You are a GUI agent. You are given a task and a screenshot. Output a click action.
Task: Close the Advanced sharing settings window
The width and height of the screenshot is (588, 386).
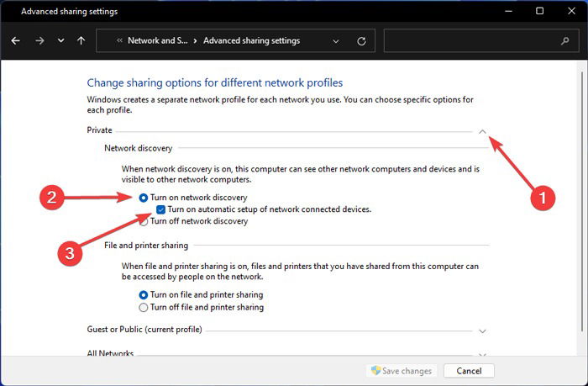click(x=571, y=11)
